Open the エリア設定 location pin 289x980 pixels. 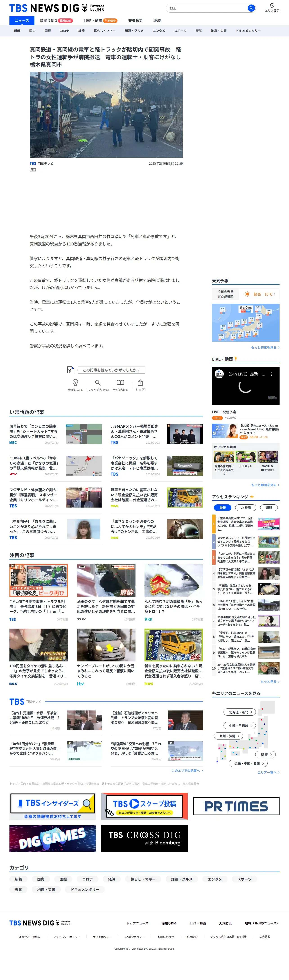tap(272, 7)
